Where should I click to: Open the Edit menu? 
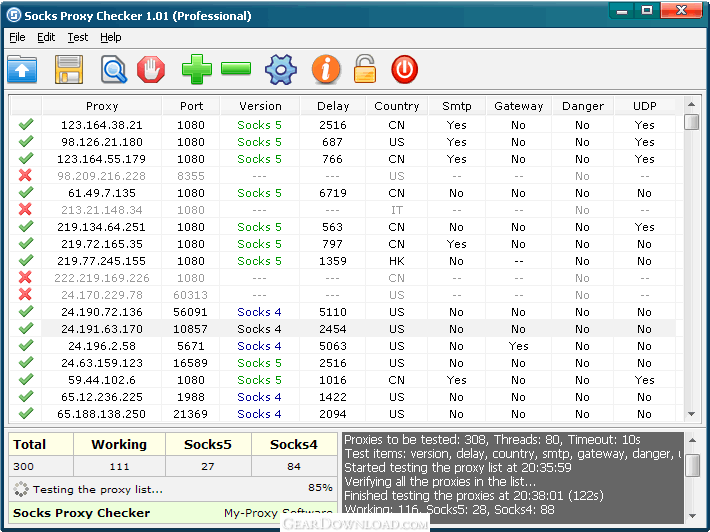click(46, 37)
